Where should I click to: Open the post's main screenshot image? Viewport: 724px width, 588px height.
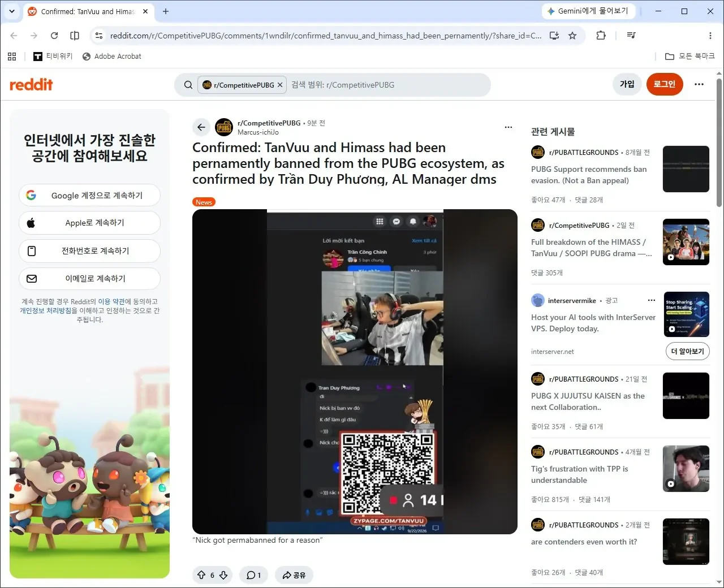355,371
